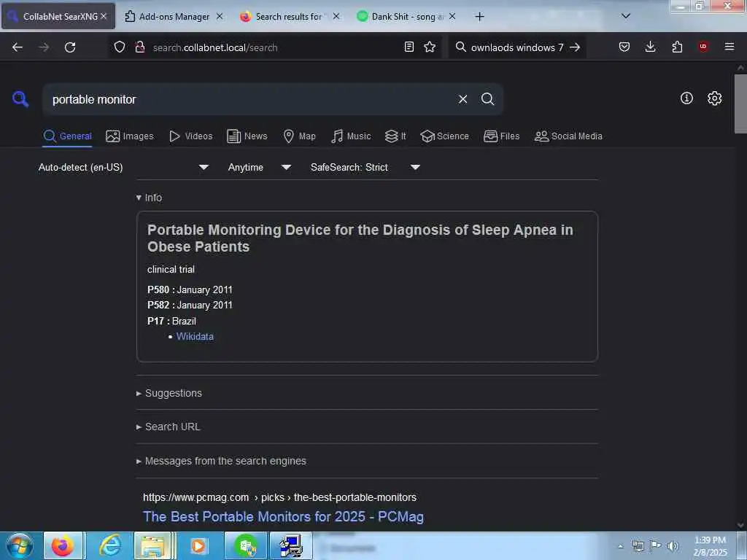Open SearXNG preferences gear icon
The width and height of the screenshot is (747, 560).
pos(714,98)
